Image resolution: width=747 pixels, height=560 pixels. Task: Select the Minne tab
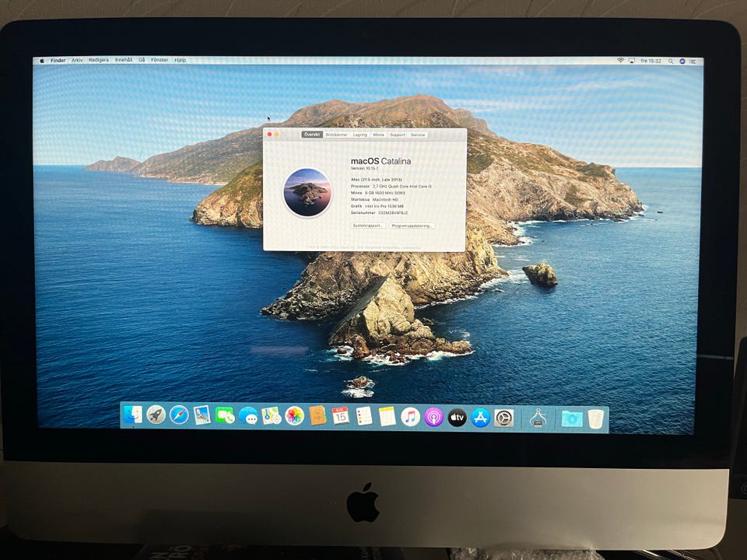(x=378, y=135)
